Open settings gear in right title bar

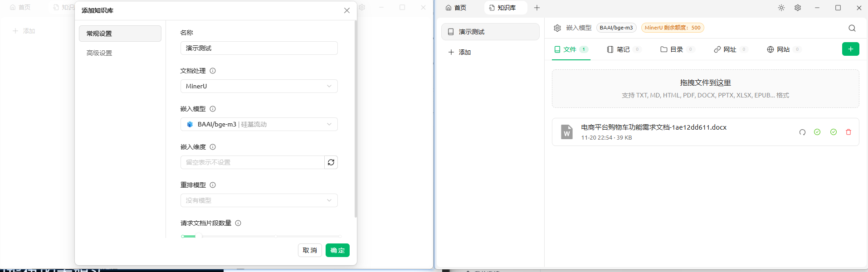798,8
